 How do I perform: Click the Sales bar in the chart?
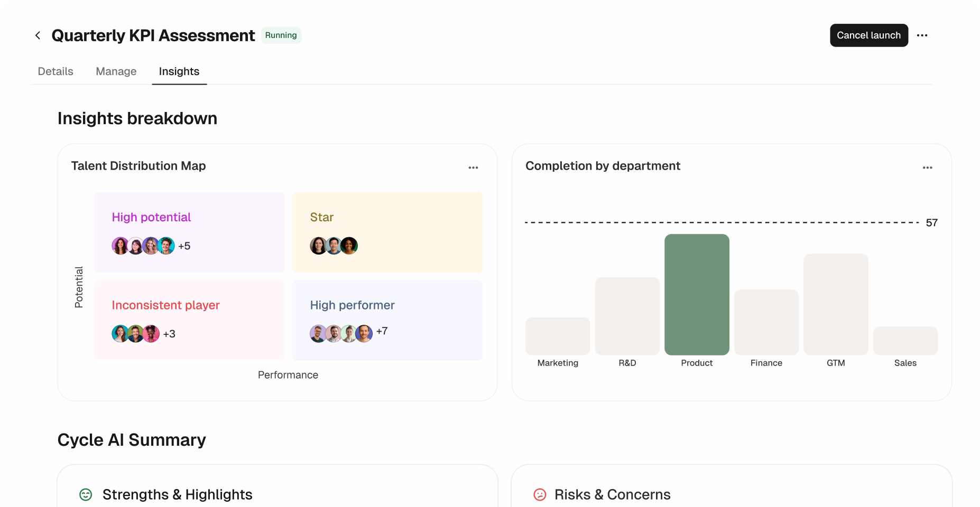[x=905, y=341]
